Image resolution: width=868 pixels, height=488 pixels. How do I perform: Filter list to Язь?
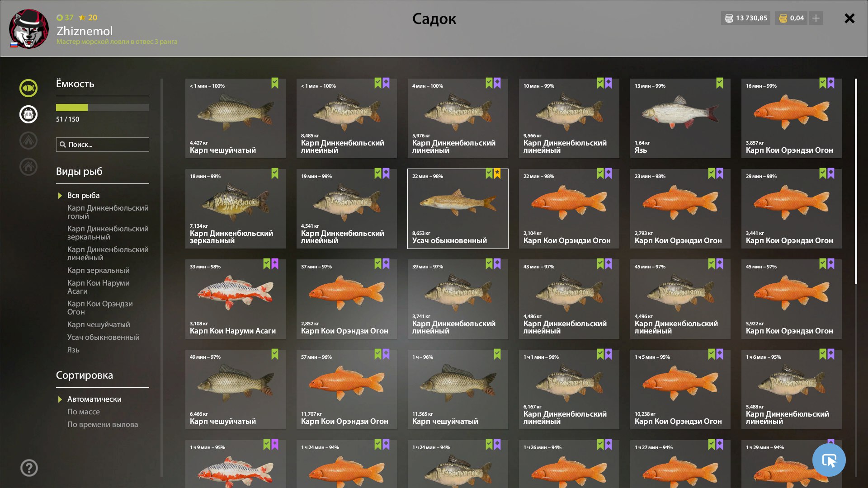pyautogui.click(x=73, y=350)
